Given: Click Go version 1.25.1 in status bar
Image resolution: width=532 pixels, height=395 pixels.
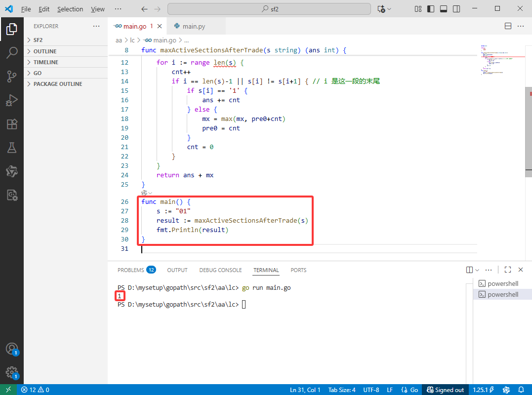Looking at the screenshot, I should [x=483, y=390].
